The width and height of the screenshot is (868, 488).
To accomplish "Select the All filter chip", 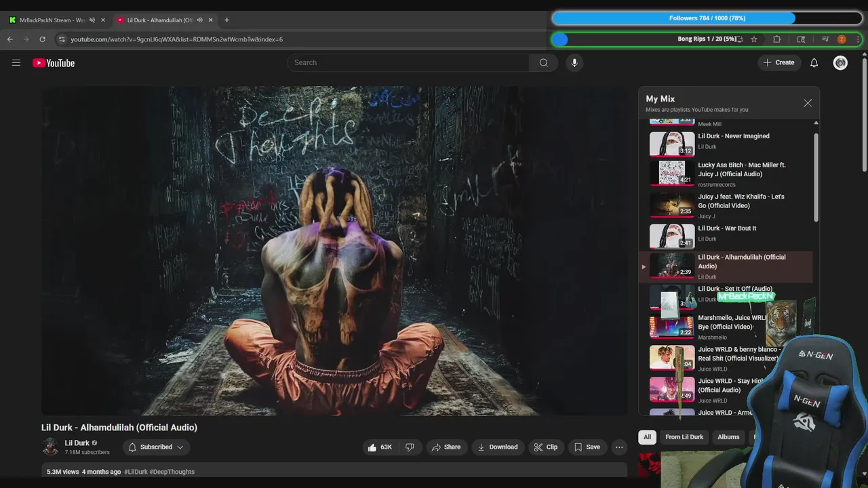I will pos(647,437).
